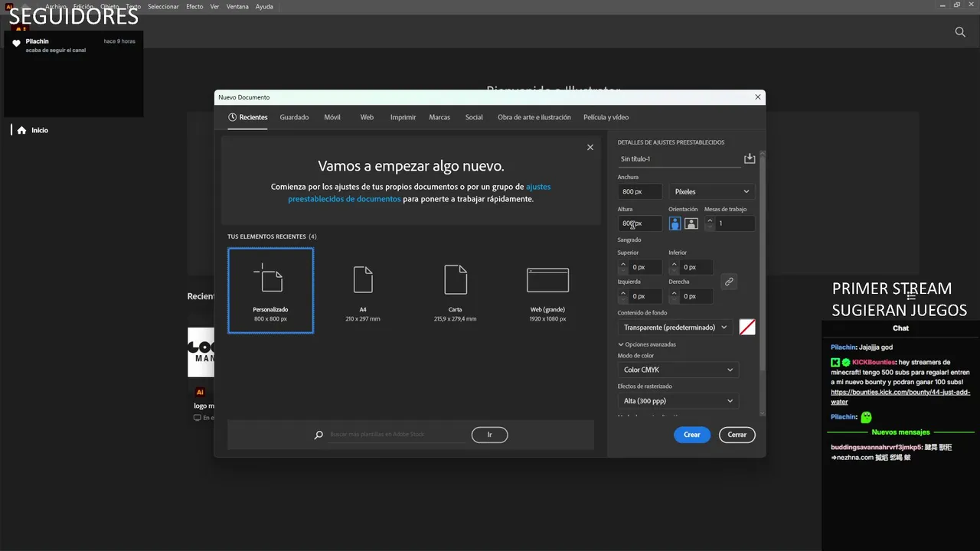Viewport: 980px width, 551px height.
Task: Open the Archivo menu
Action: 56,6
